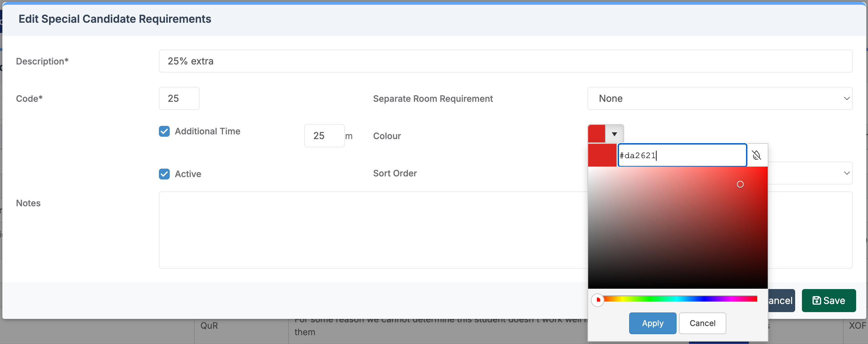Click the hue slider handle
This screenshot has height=344, width=868.
pyautogui.click(x=598, y=300)
